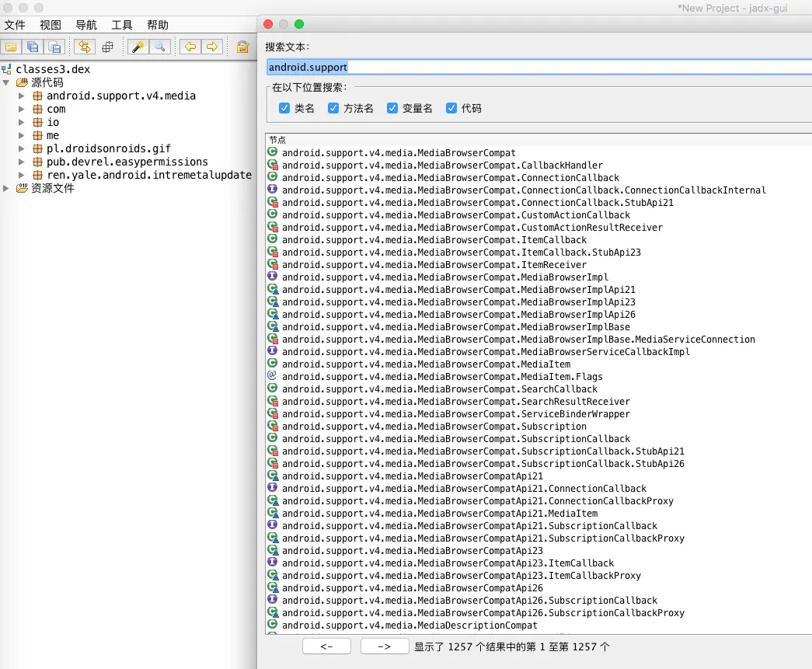The image size is (812, 669).
Task: Select MediaBrowserCompat.ItemReceiver result row
Action: point(538,265)
